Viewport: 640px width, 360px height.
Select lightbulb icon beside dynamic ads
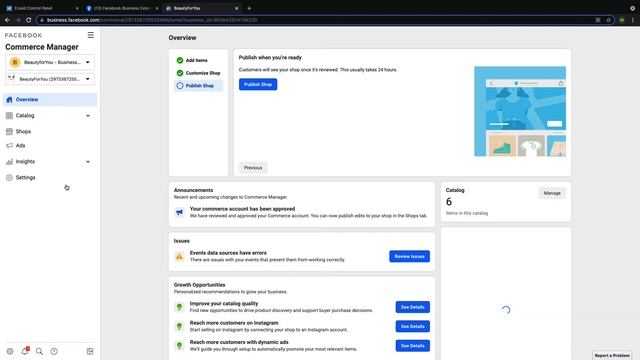click(179, 345)
